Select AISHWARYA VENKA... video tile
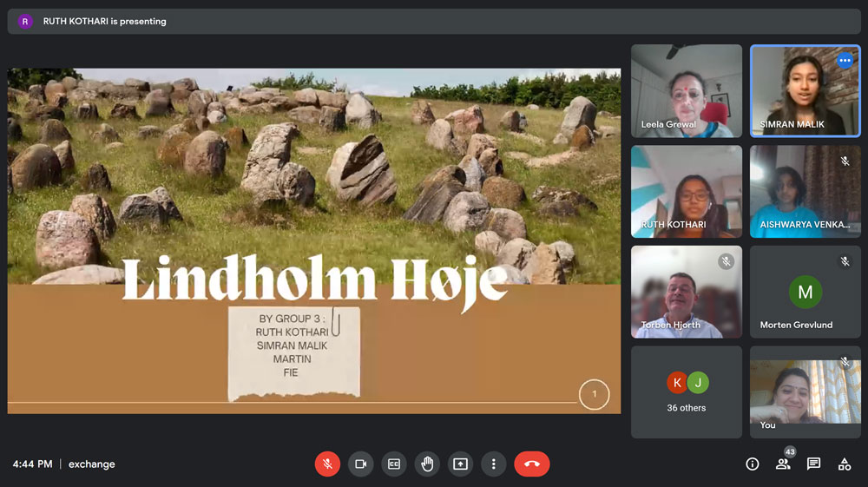 coord(806,192)
